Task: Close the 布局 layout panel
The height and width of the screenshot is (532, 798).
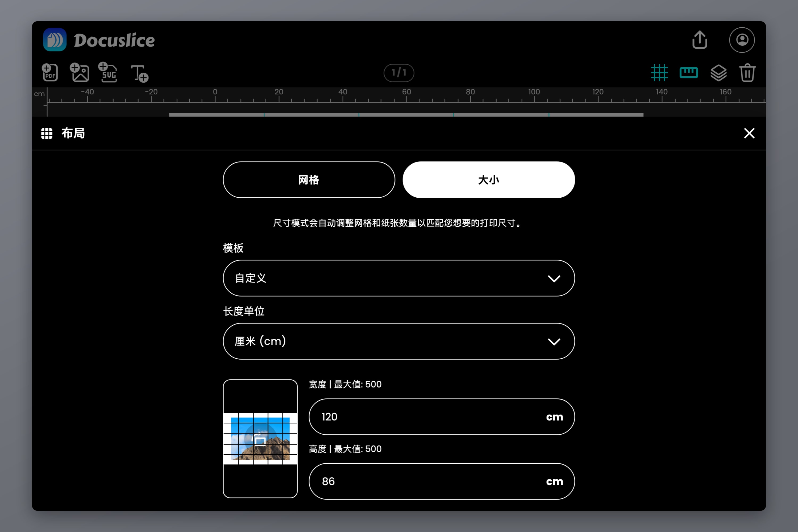Action: coord(749,133)
